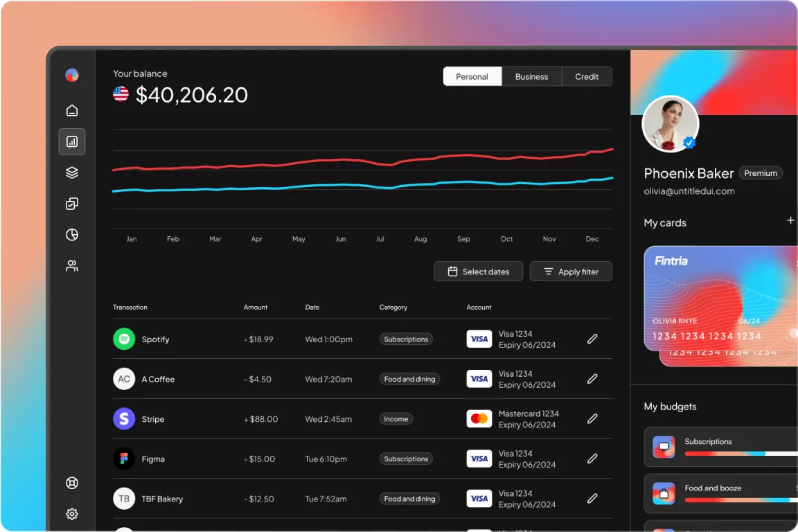Click the Spotify logo avatar
The width and height of the screenshot is (798, 532).
124,339
